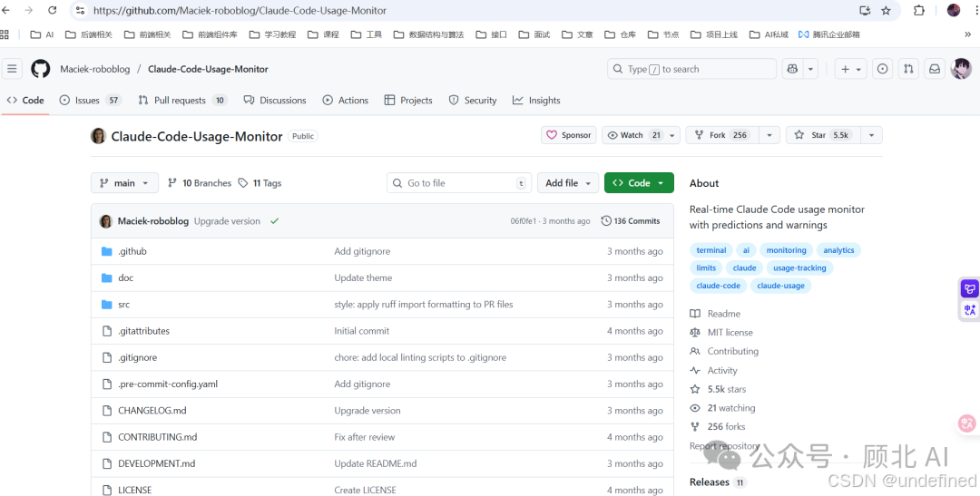This screenshot has height=496, width=980.
Task: Open the pull requests icon in header
Action: click(908, 69)
